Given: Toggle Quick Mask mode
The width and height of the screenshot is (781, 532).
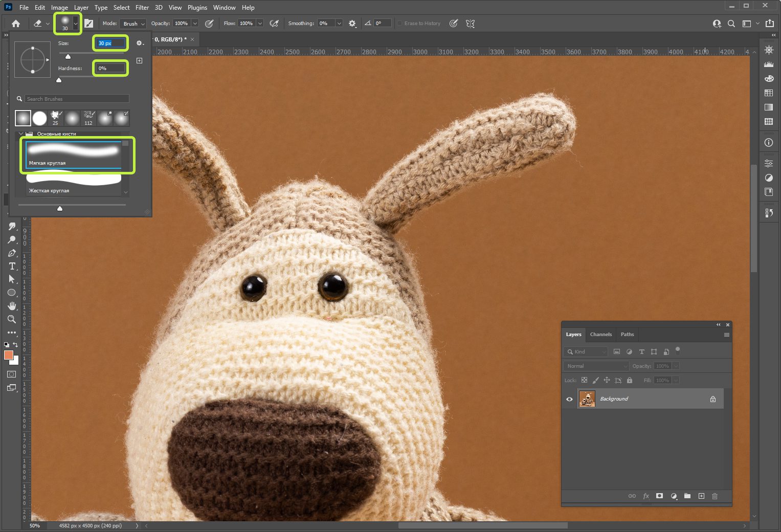Looking at the screenshot, I should tap(11, 374).
